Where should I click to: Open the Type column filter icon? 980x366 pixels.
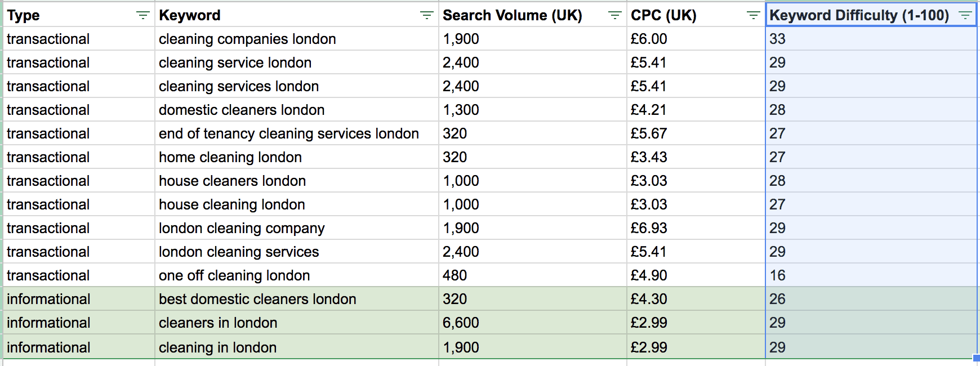(x=143, y=16)
